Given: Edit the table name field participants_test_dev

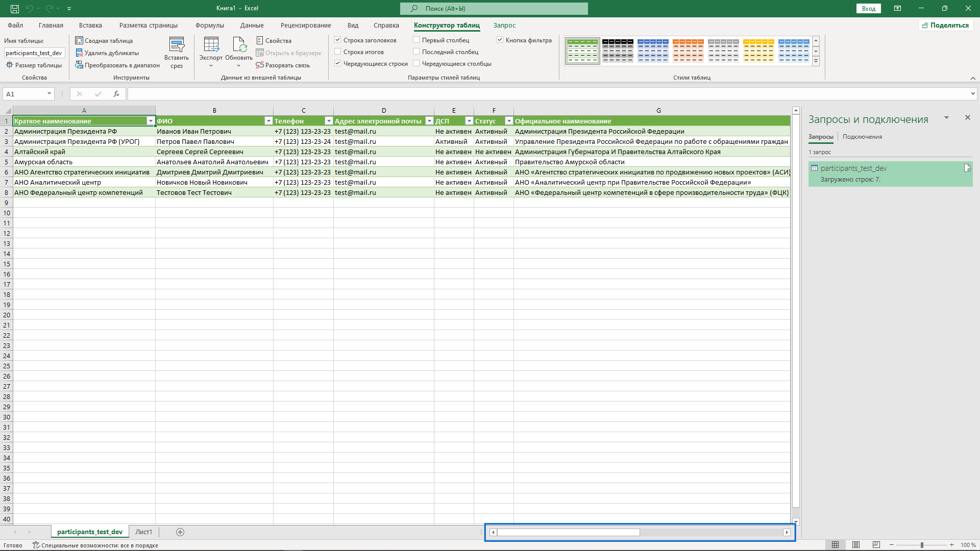Looking at the screenshot, I should point(34,53).
